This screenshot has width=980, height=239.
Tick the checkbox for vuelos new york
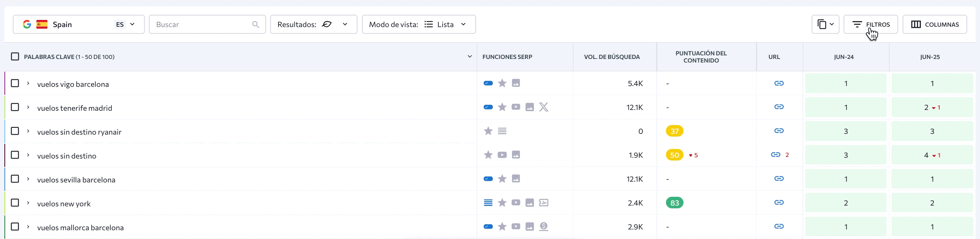[x=15, y=203]
